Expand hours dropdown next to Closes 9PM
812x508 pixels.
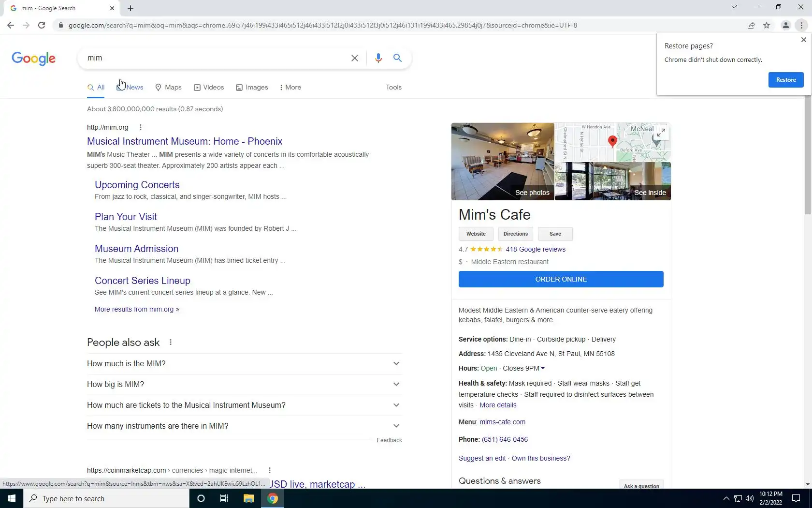(x=543, y=369)
